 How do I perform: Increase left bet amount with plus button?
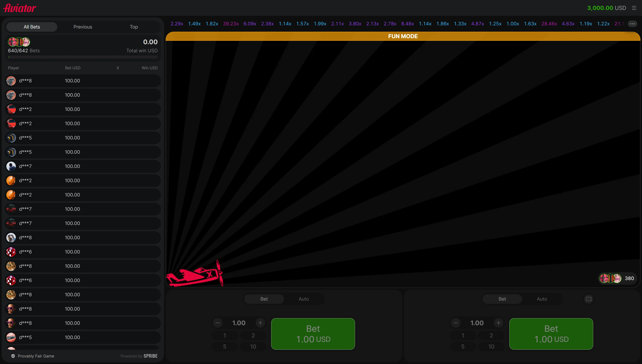(260, 323)
